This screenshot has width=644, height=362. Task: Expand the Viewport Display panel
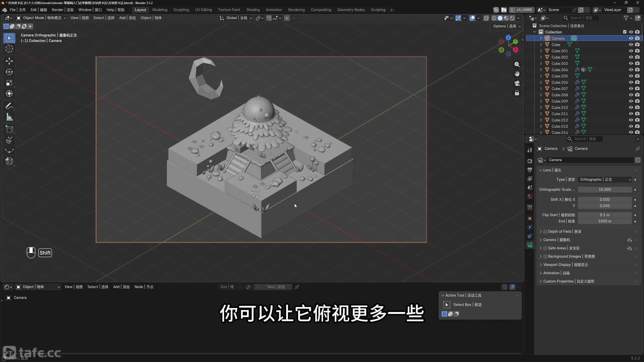coord(541,265)
